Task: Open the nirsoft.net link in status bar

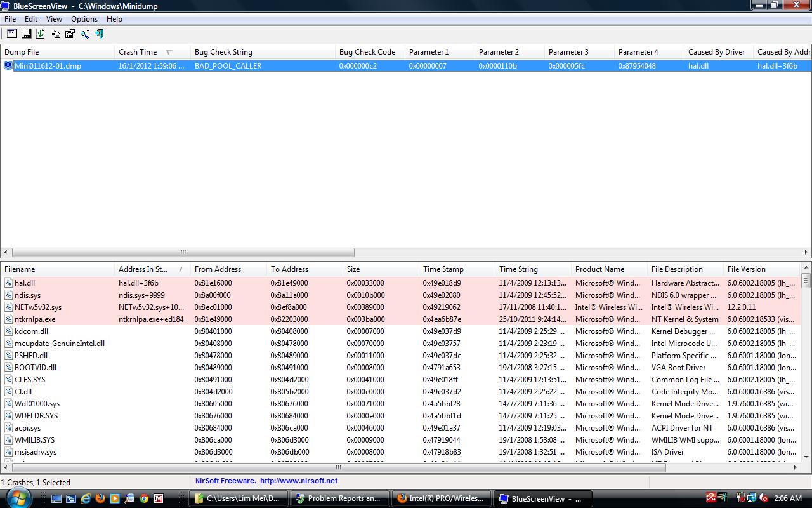Action: [299, 481]
